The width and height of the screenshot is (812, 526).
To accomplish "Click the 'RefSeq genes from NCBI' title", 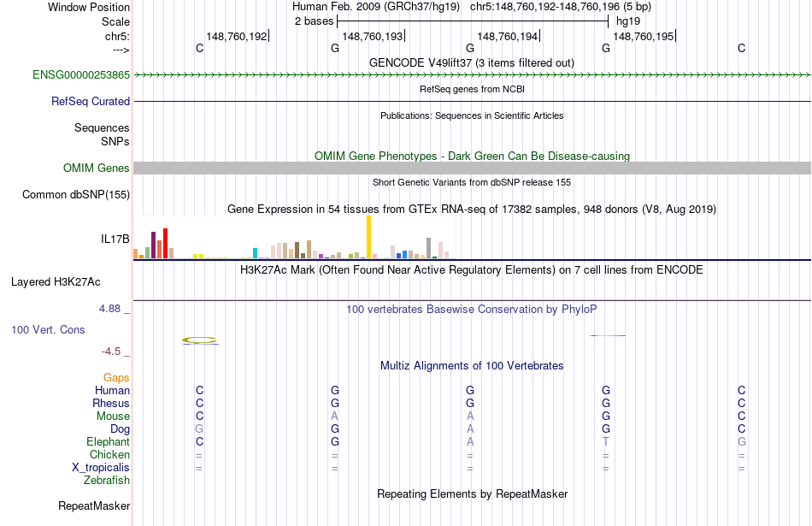I will 473,89.
